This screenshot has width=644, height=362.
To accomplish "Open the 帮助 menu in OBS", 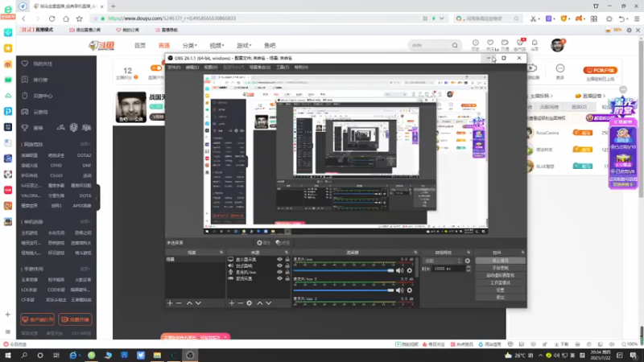I will click(301, 68).
